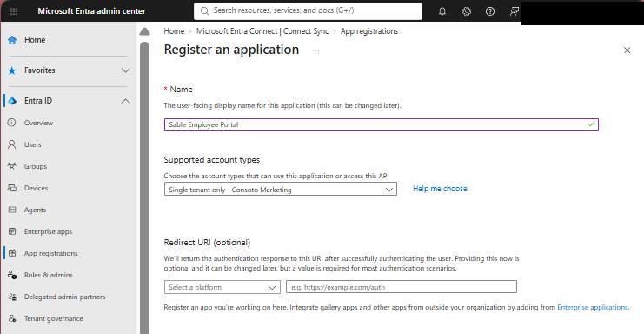The width and height of the screenshot is (644, 334).
Task: Collapse the Entra ID section chevron
Action: point(126,101)
